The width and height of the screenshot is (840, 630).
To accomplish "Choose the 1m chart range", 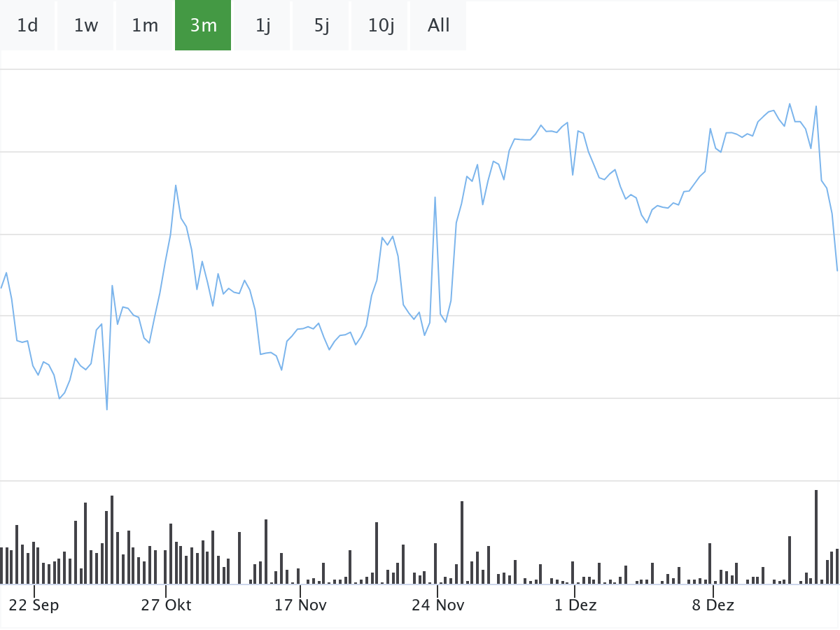I will [145, 26].
